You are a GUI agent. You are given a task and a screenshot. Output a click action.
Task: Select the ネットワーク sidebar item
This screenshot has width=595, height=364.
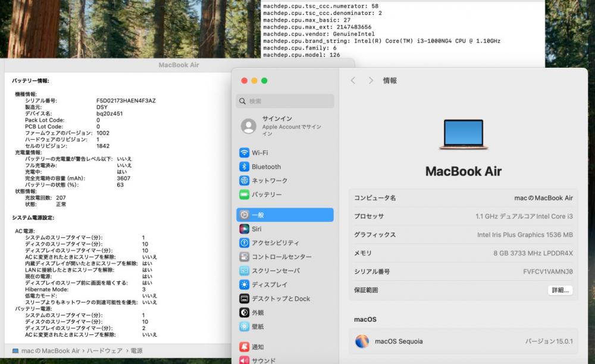click(285, 180)
